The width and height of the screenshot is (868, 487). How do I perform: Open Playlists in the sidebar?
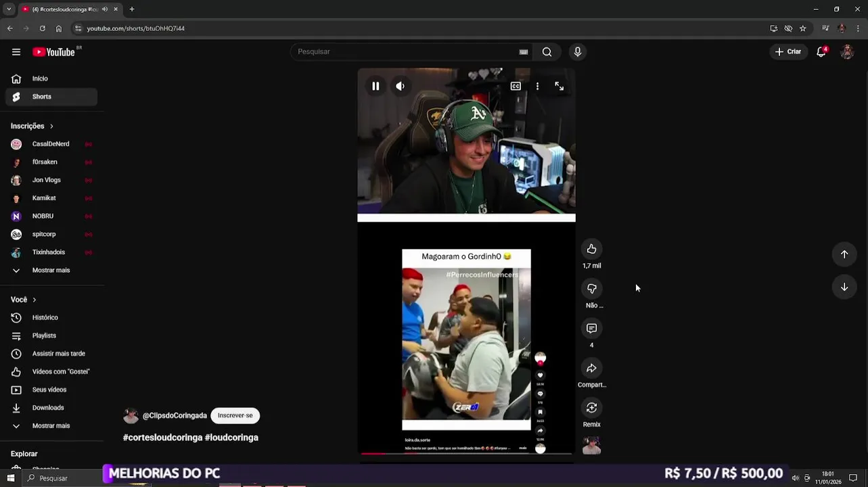(x=51, y=335)
